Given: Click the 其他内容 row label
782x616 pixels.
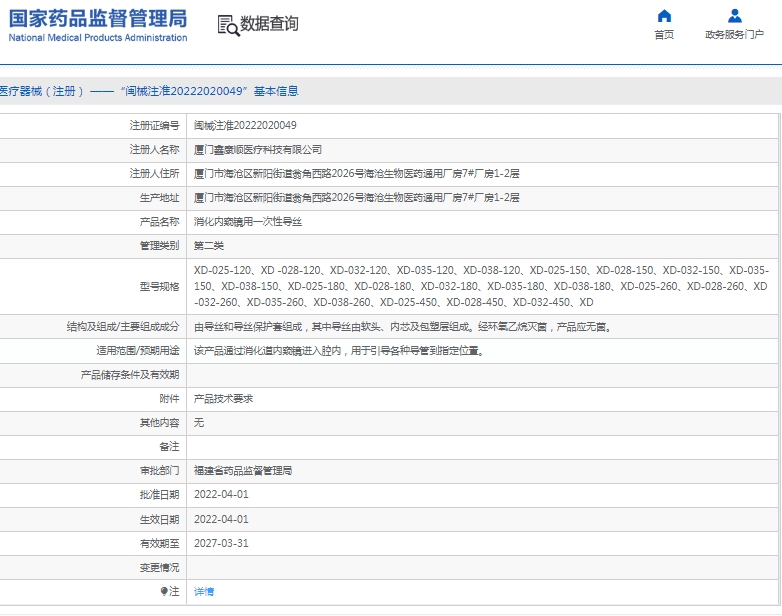Looking at the screenshot, I should (160, 422).
